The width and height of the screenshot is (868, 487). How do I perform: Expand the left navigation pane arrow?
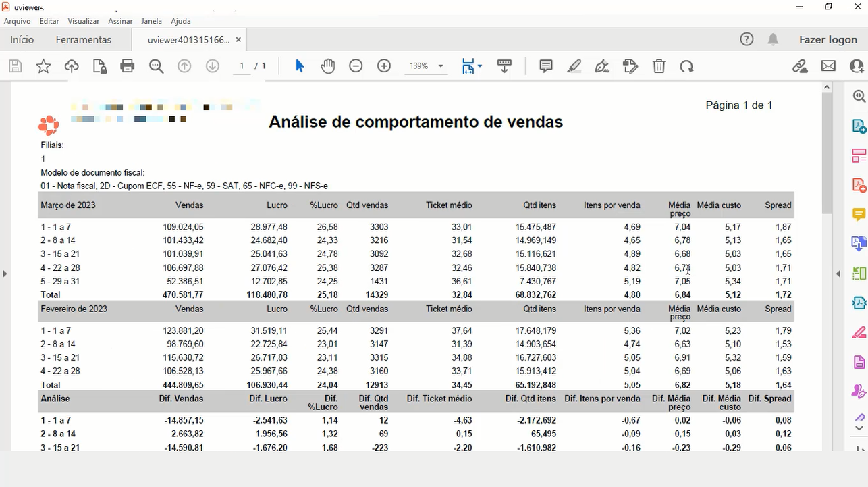[5, 274]
